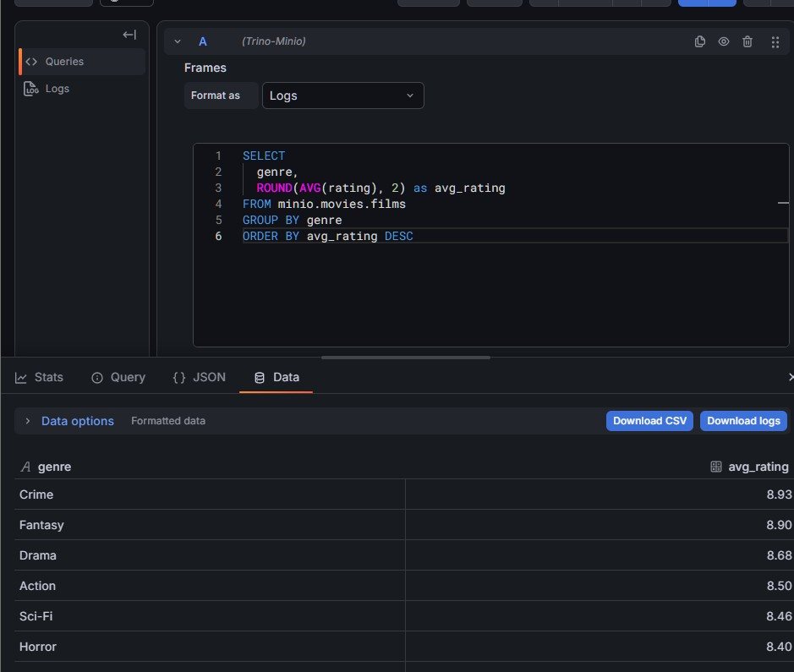The image size is (794, 672).
Task: Click the 8.50 rating value
Action: tap(779, 586)
